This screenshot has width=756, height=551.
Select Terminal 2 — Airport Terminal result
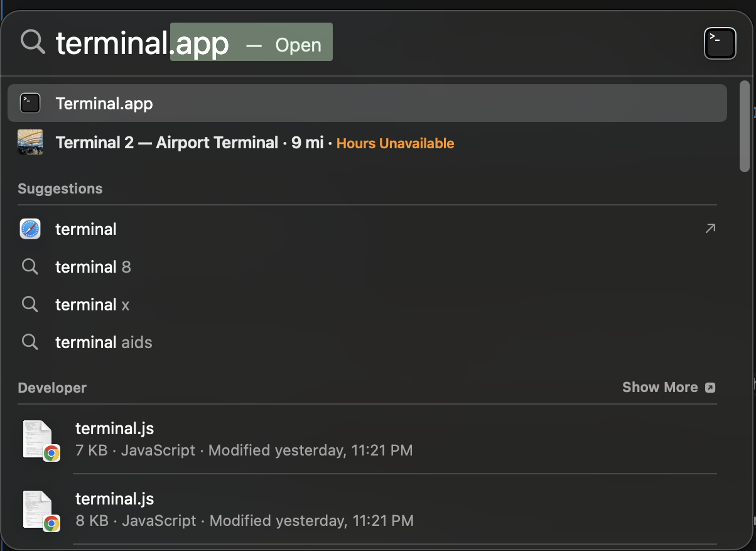coord(367,143)
